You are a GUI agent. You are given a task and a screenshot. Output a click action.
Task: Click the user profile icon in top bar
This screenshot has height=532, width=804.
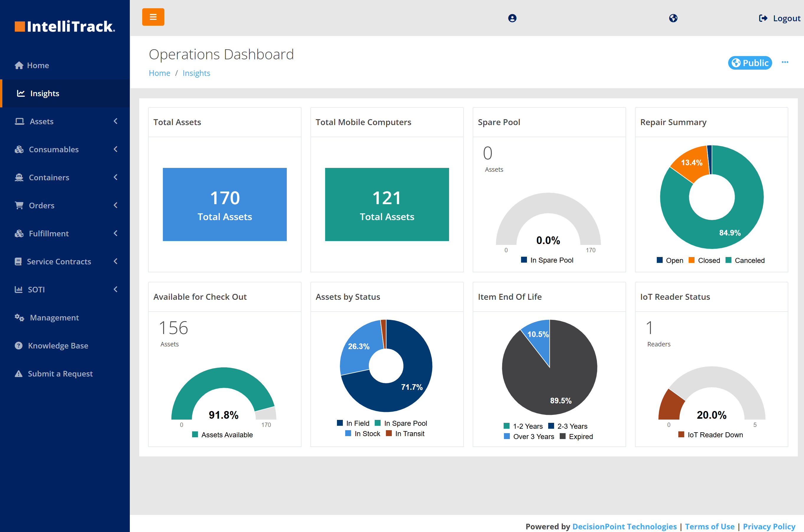point(512,18)
